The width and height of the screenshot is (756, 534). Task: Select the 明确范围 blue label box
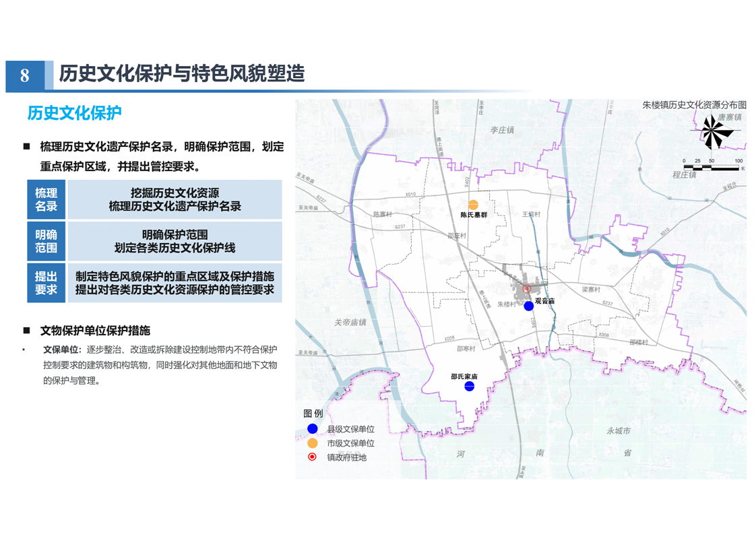pyautogui.click(x=46, y=241)
